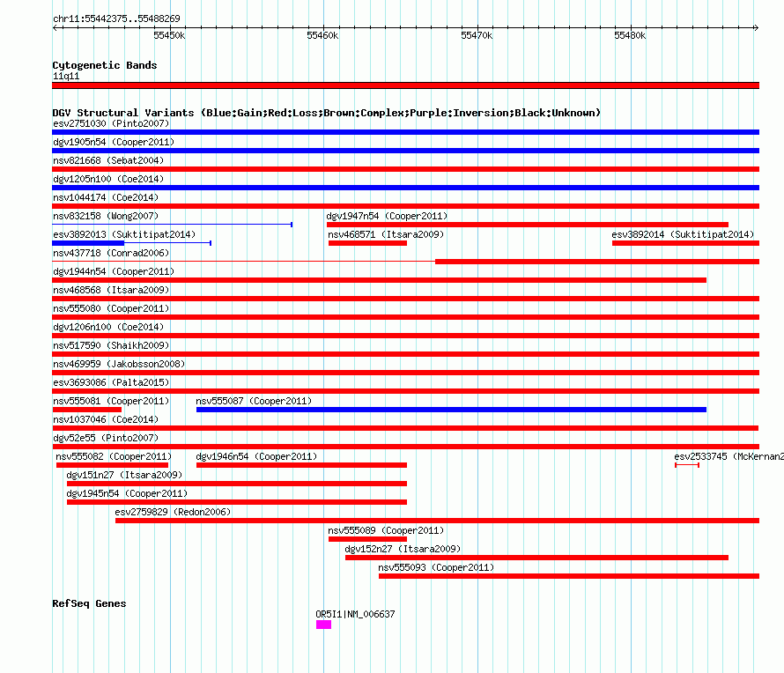Click esv3892014 (Suktitipat2014) label
The width and height of the screenshot is (784, 673).
[683, 234]
